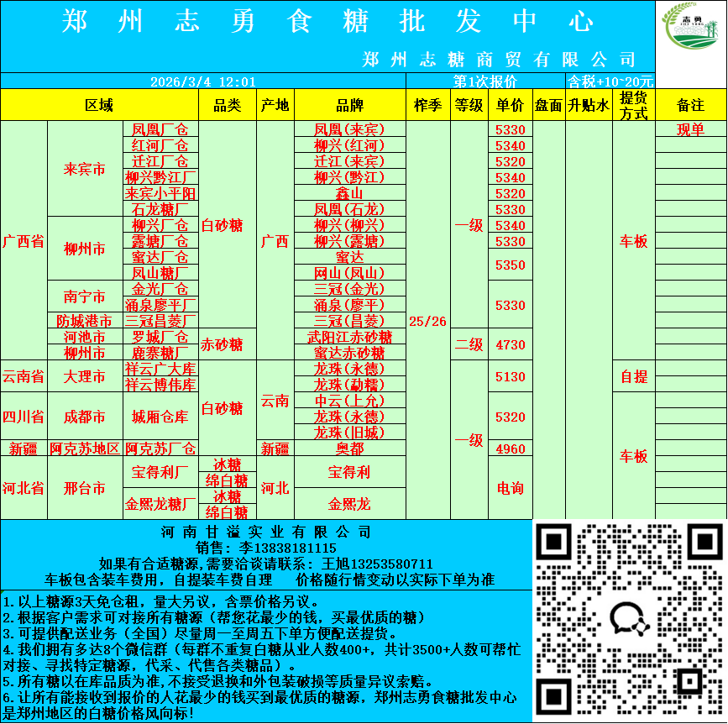The height and width of the screenshot is (724, 728).
Task: Select the 提货方式 header cell
Action: [633, 105]
